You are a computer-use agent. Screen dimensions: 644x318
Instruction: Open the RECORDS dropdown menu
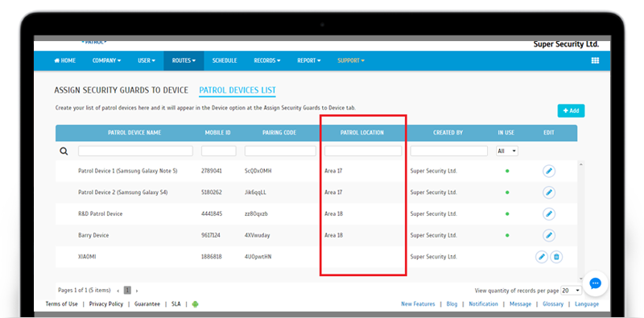(267, 60)
